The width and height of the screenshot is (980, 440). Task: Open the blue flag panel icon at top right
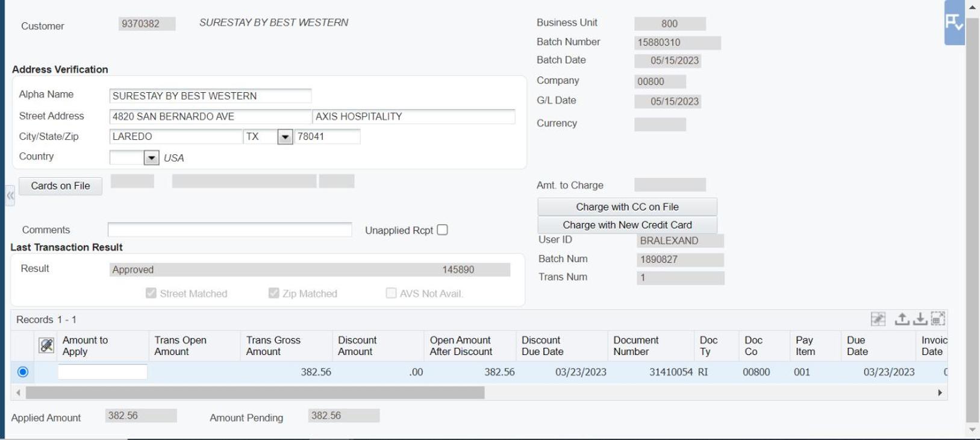954,23
